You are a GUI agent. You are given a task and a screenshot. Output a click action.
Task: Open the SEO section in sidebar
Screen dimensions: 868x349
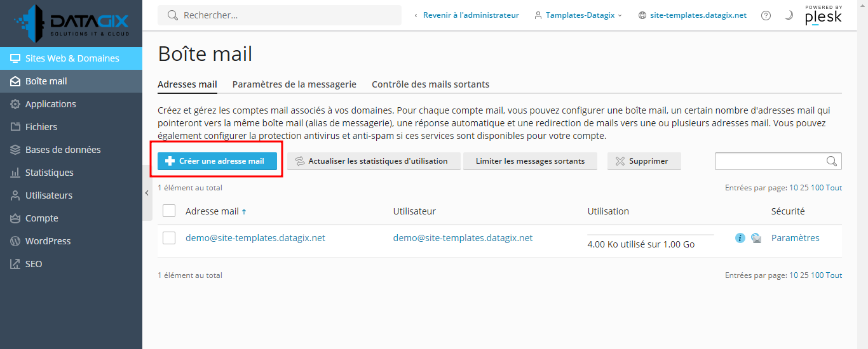coord(34,264)
